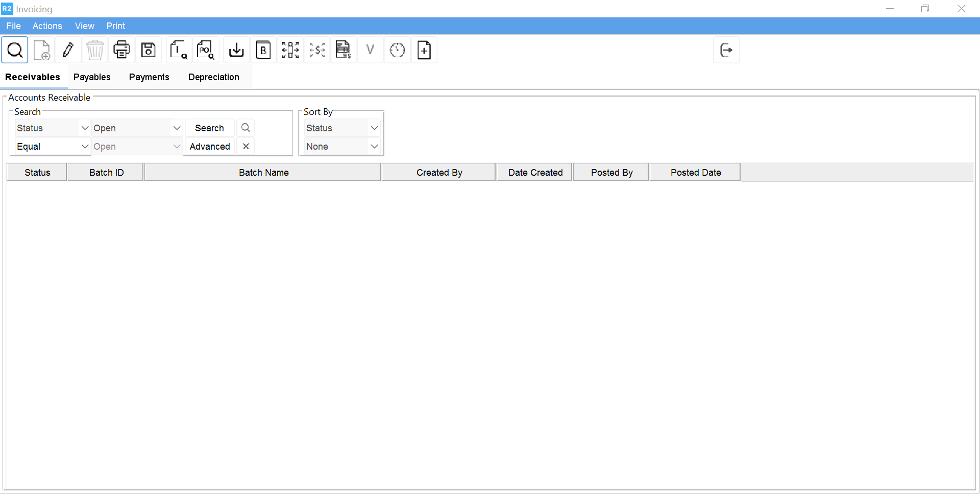
Task: Expand the Status search field dropdown
Action: (x=85, y=128)
